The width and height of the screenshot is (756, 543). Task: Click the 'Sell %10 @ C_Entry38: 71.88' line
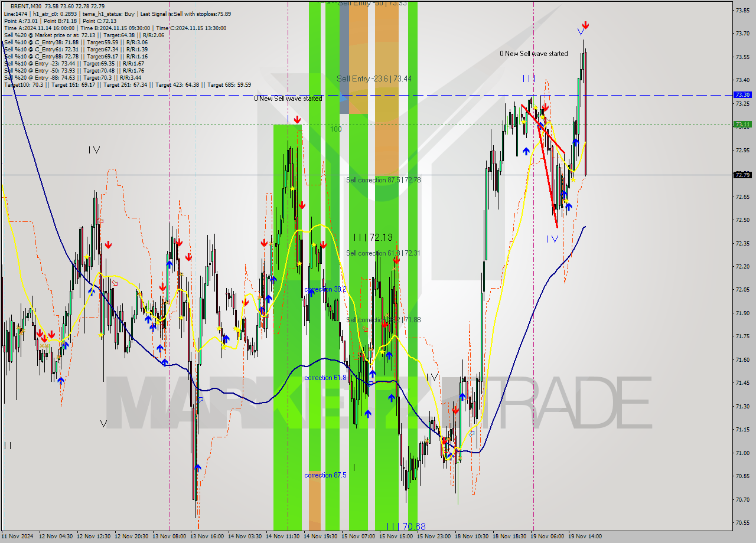pyautogui.click(x=76, y=42)
